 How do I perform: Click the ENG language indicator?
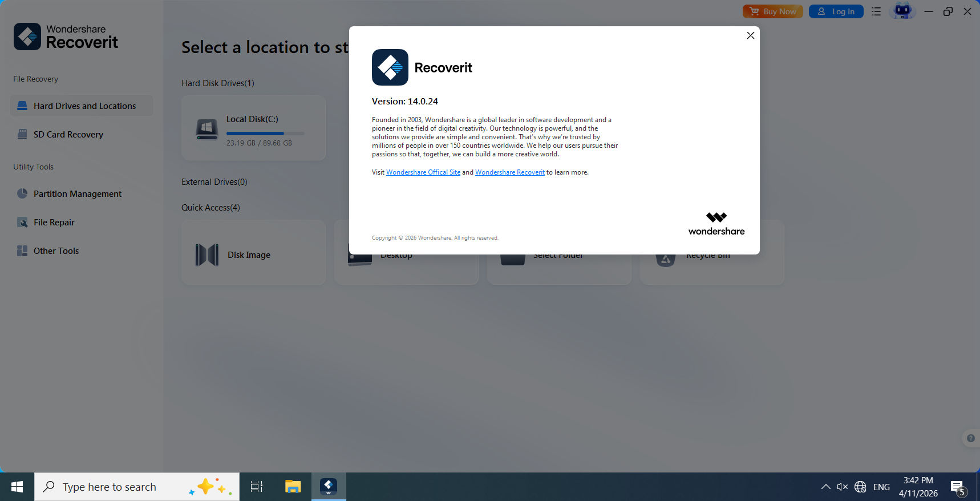[x=881, y=487]
